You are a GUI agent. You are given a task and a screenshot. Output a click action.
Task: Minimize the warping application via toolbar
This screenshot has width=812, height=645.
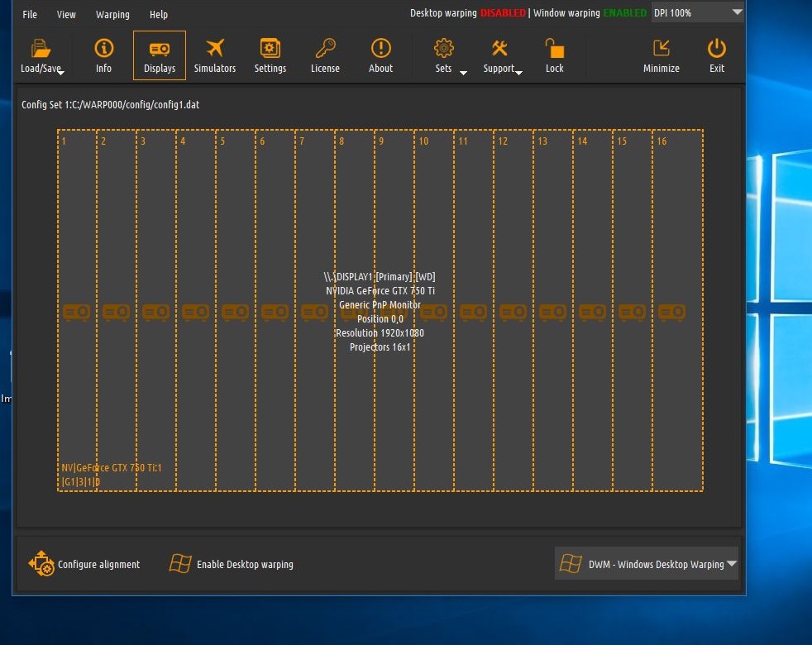pyautogui.click(x=662, y=55)
